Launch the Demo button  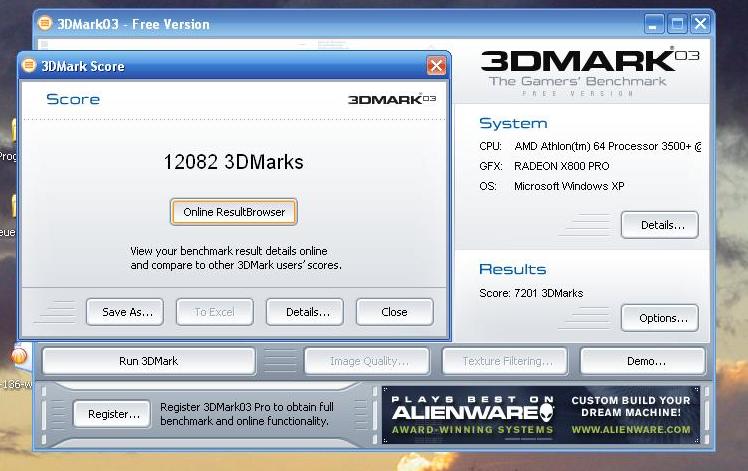click(x=643, y=361)
